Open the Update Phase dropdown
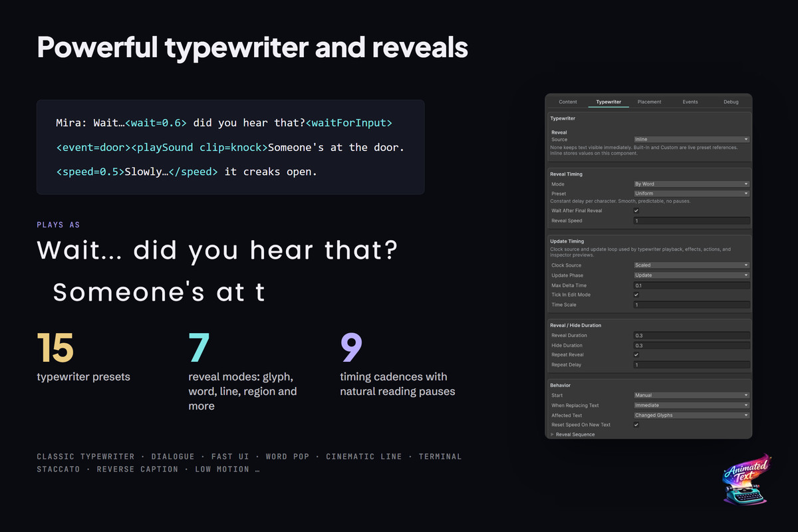 (692, 275)
